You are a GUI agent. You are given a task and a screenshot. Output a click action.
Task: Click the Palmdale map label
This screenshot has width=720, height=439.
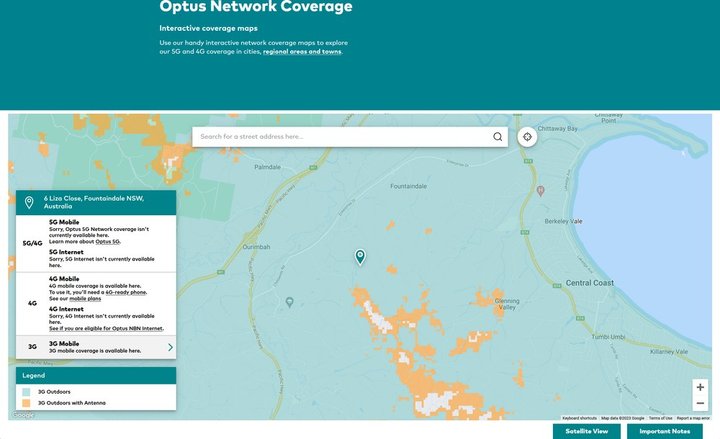tap(267, 167)
